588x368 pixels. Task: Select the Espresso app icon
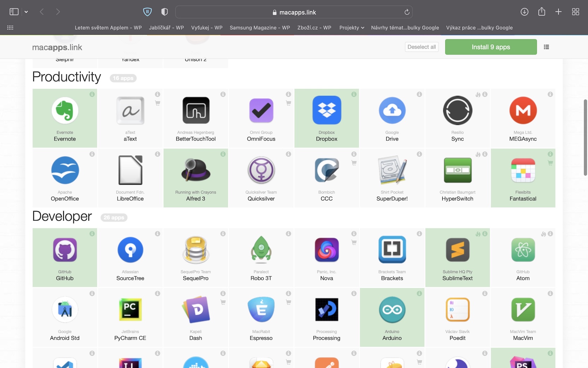(x=261, y=310)
